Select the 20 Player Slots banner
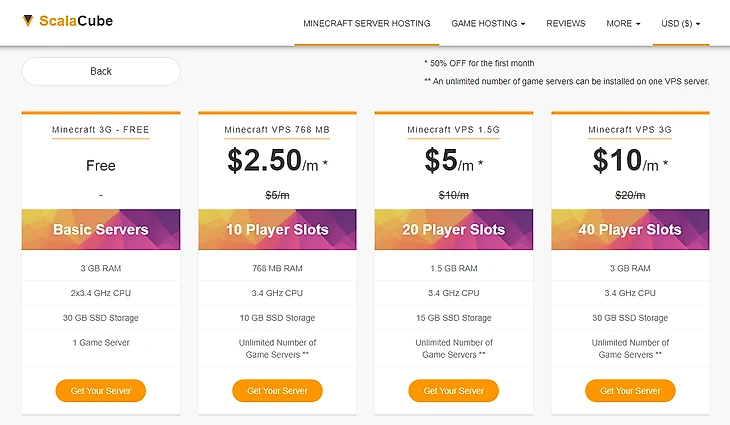This screenshot has height=425, width=730. pyautogui.click(x=453, y=230)
